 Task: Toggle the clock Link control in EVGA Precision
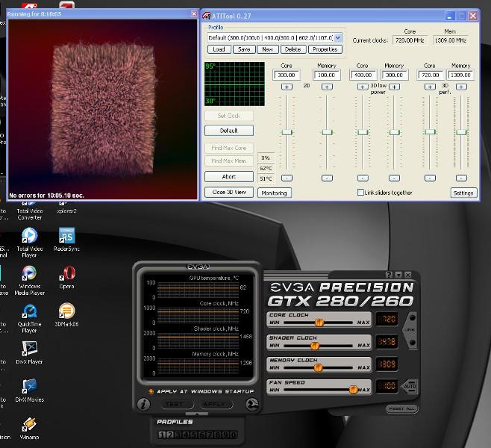(x=410, y=330)
